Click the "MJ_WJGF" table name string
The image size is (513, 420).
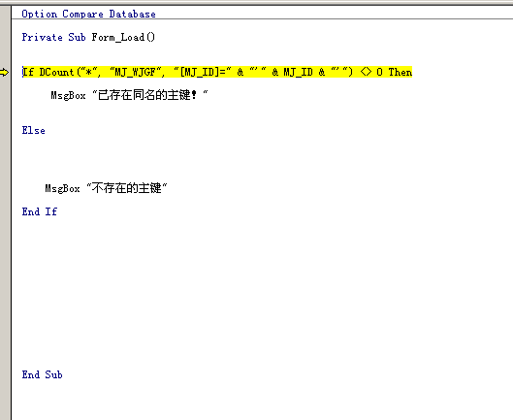point(136,72)
